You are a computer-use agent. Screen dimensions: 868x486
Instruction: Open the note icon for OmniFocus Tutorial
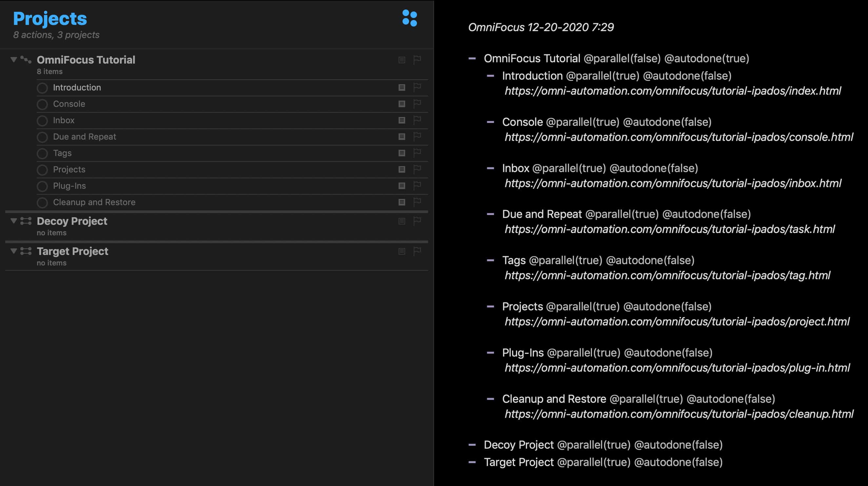[402, 60]
